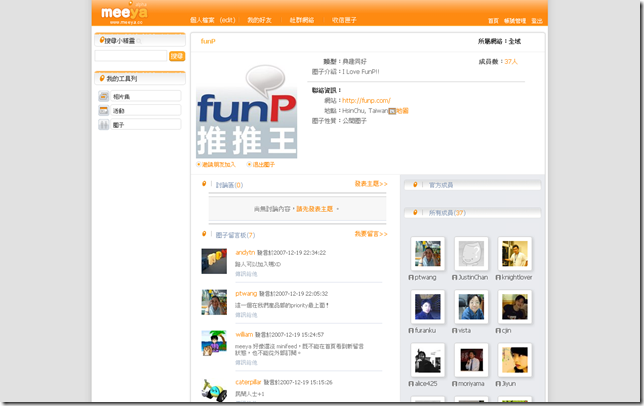644x406 pixels.
Task: Click caterpillar's message avatar
Action: coord(214,390)
